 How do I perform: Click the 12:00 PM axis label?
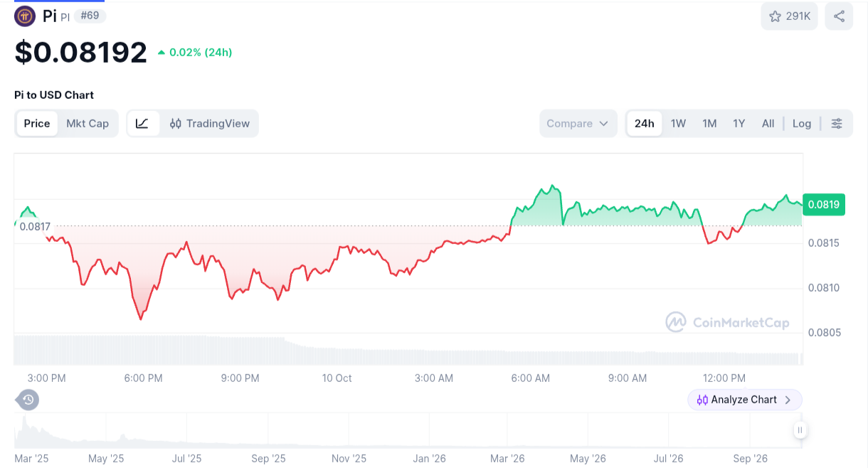point(724,378)
